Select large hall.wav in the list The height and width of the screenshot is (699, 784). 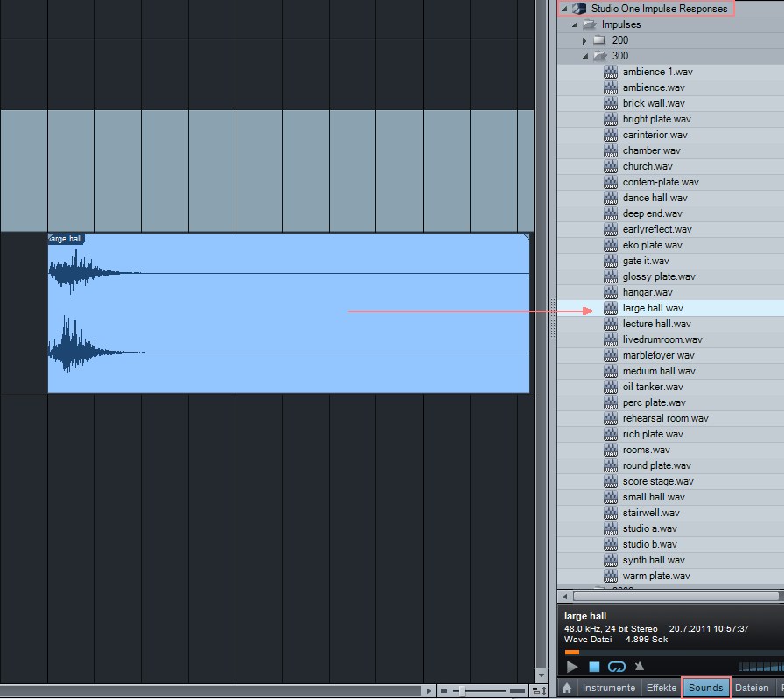pos(670,308)
